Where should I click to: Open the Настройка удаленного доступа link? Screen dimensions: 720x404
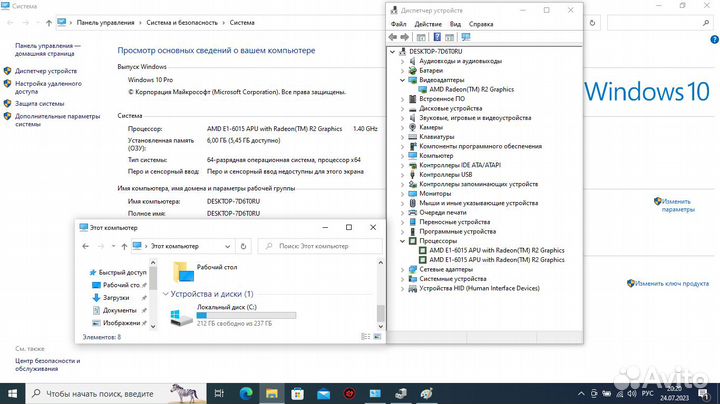(x=48, y=87)
